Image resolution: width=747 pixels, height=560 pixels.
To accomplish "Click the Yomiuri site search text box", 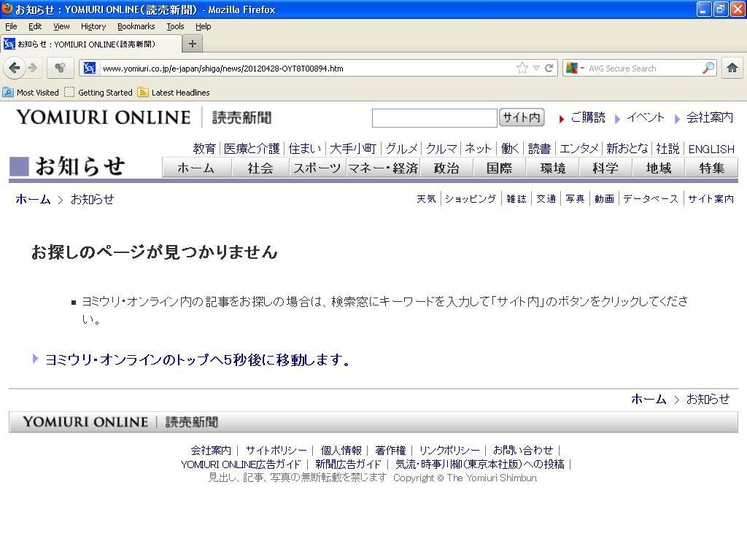I will 434,117.
